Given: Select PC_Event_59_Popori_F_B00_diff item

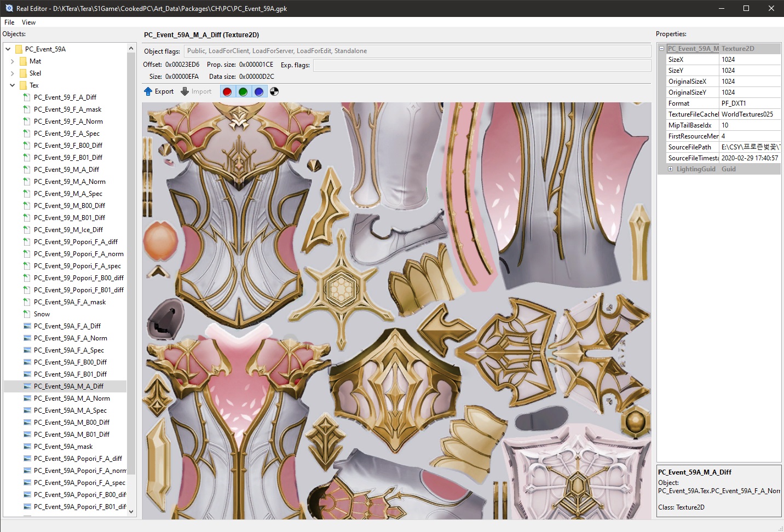Looking at the screenshot, I should (x=79, y=278).
